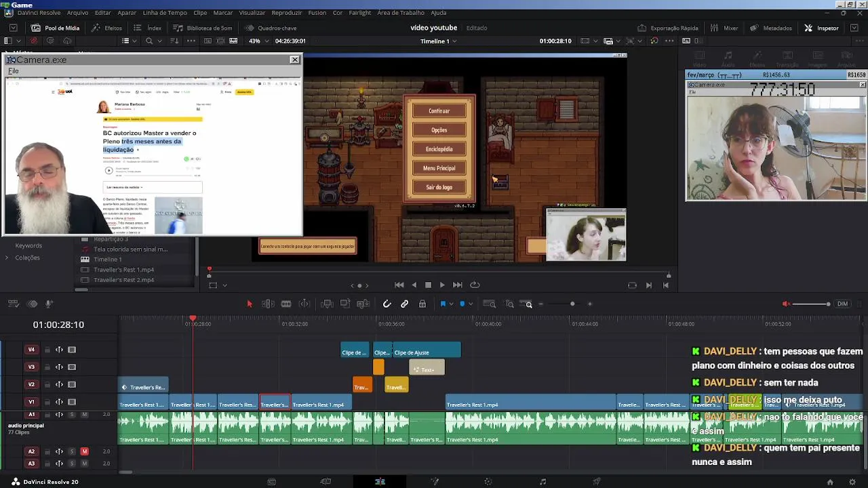Disable video track V1 filmstrip icon
The image size is (868, 488).
point(72,402)
